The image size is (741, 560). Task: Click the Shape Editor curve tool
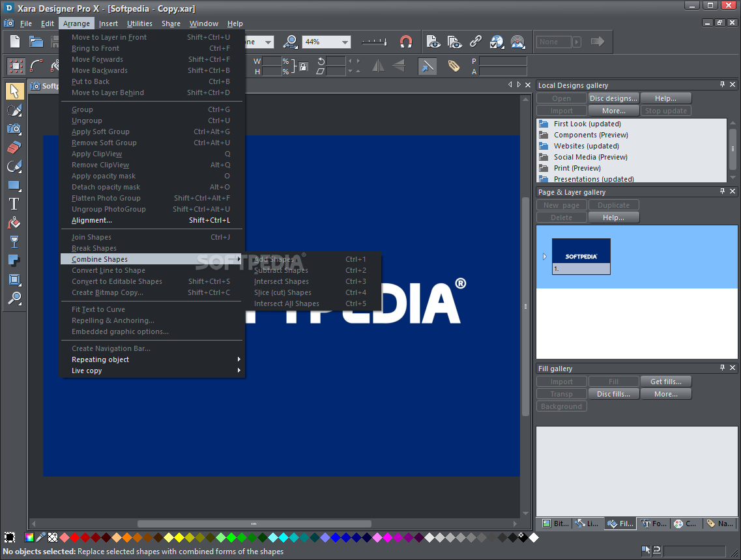(36, 66)
